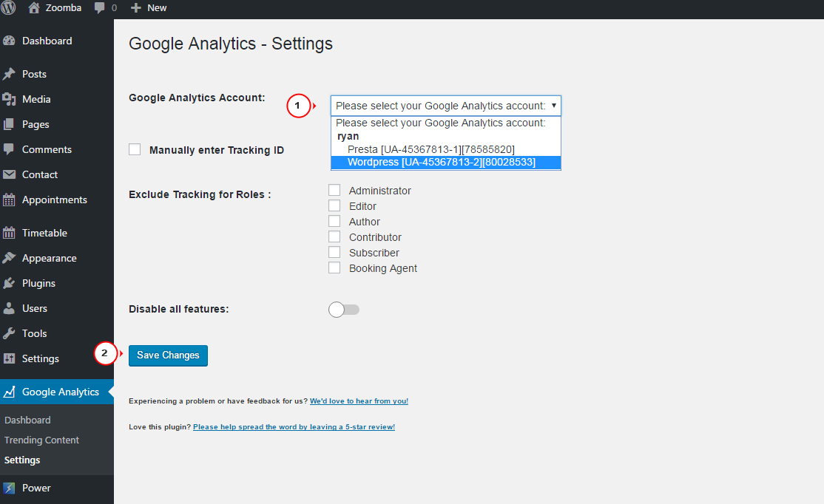Viewport: 824px width, 504px height.
Task: Open the Google Analytics account dropdown
Action: click(x=445, y=106)
